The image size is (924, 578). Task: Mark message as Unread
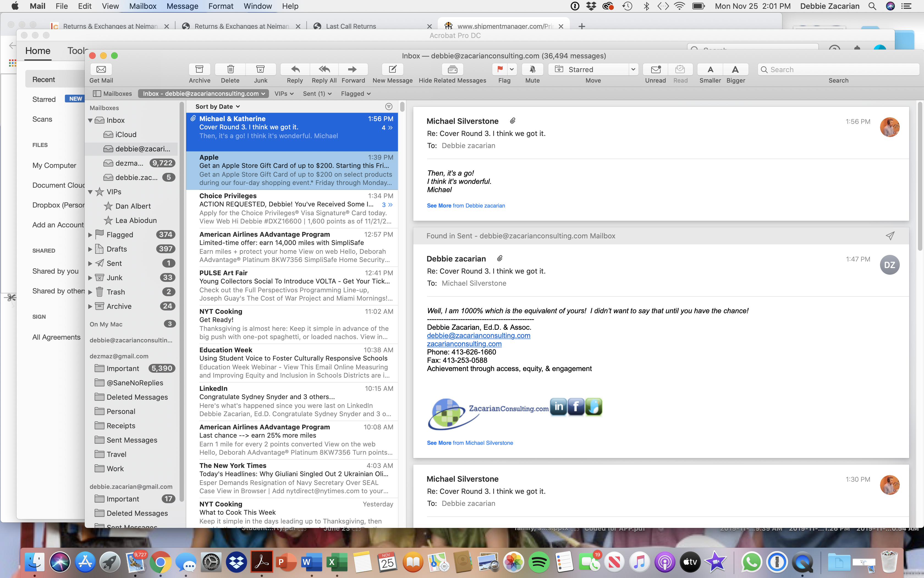pyautogui.click(x=656, y=69)
